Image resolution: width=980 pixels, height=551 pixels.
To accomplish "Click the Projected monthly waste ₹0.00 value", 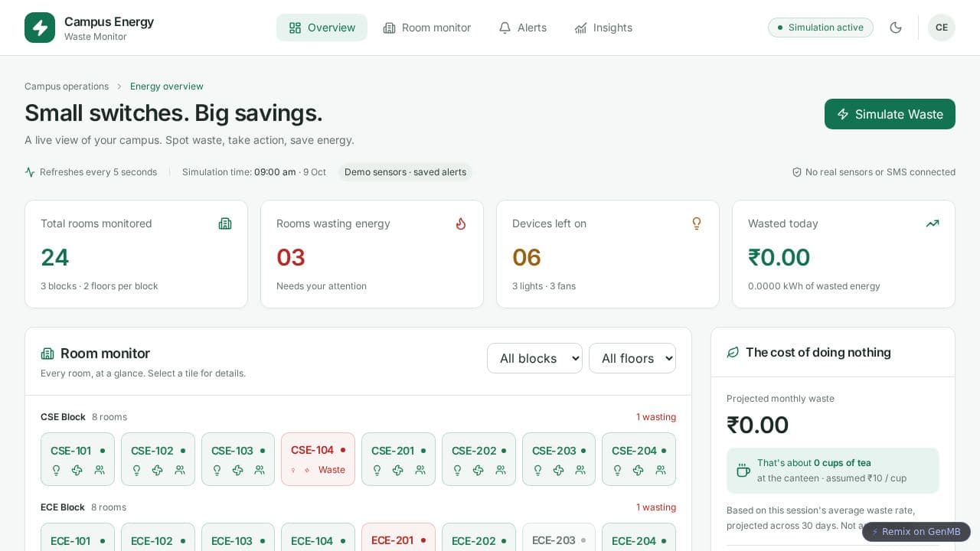I will pos(757,425).
